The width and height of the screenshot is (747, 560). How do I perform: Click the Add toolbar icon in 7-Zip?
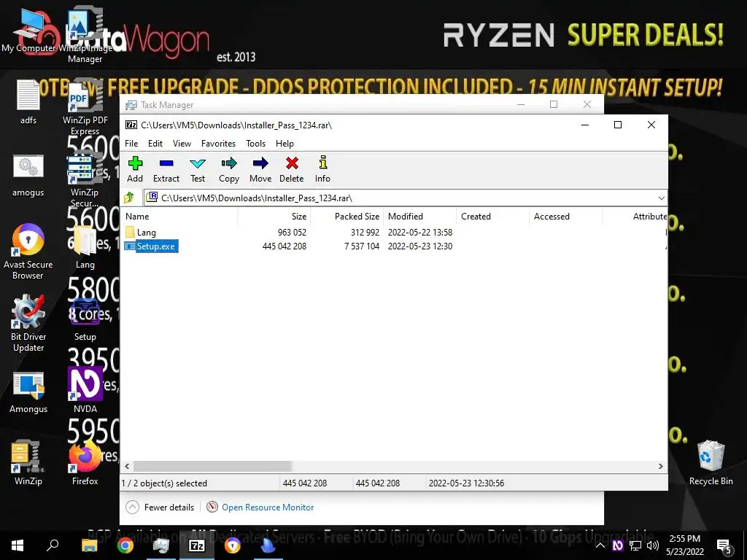point(135,169)
